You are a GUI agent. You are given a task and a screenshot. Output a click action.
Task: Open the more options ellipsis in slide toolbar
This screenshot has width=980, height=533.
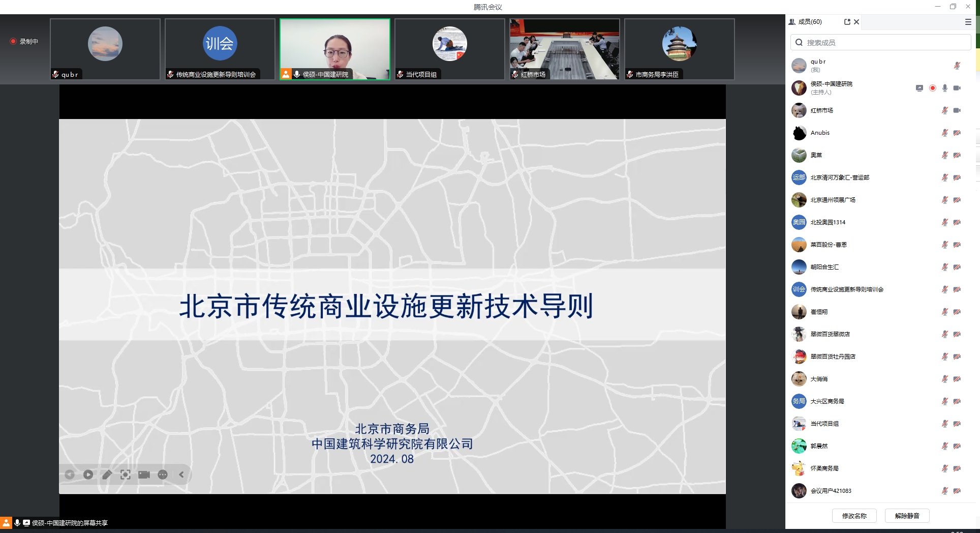[163, 475]
